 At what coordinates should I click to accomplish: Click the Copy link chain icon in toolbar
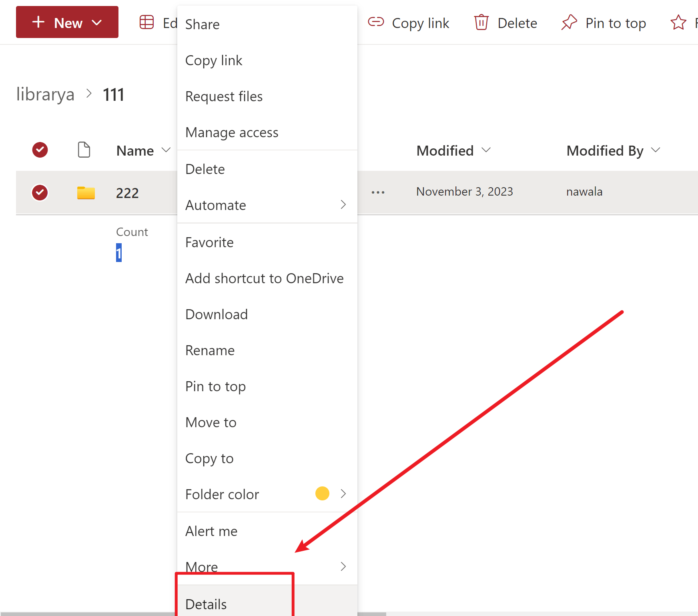coord(376,22)
